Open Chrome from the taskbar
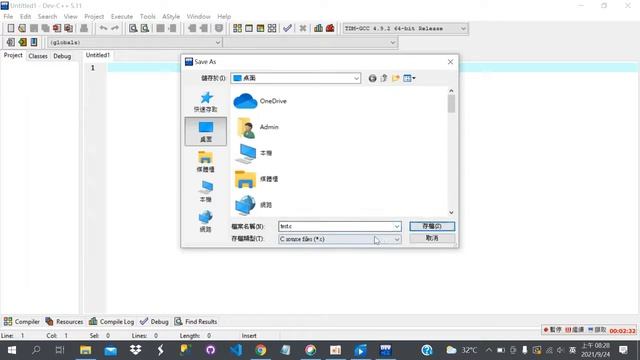Viewport: 640px width, 360px height. click(x=260, y=350)
